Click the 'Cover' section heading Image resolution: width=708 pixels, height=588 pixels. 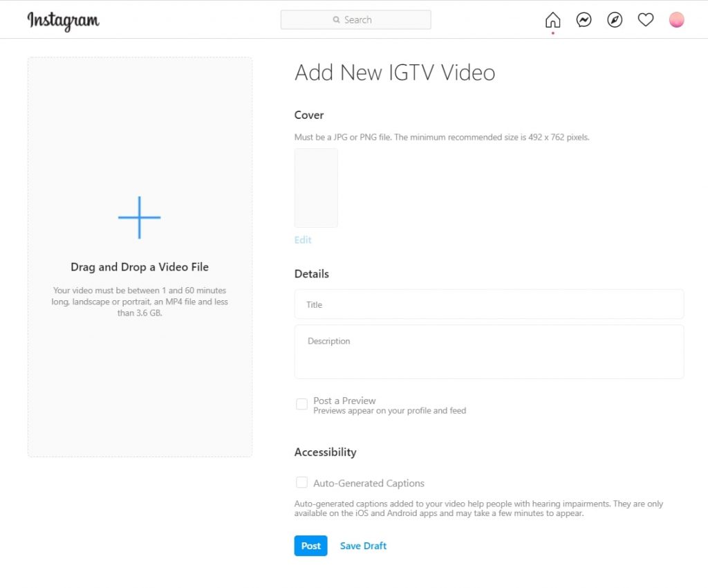pyautogui.click(x=309, y=115)
